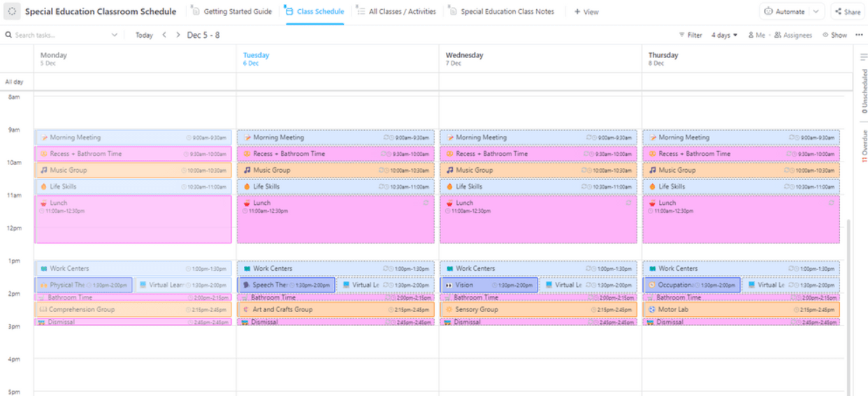Toggle the Assignees filter
This screenshot has width=868, height=396.
coord(793,35)
